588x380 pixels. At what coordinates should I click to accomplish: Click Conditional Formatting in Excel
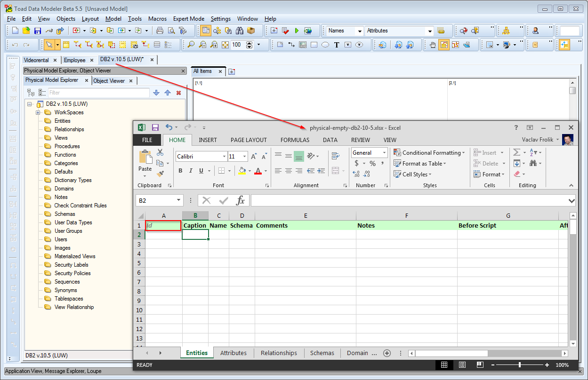tap(429, 152)
